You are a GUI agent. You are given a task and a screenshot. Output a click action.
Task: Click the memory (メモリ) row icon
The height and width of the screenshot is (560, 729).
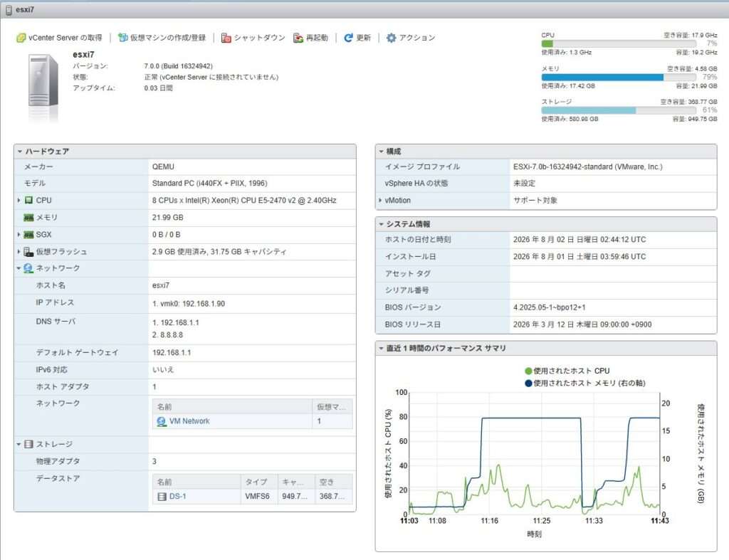28,218
